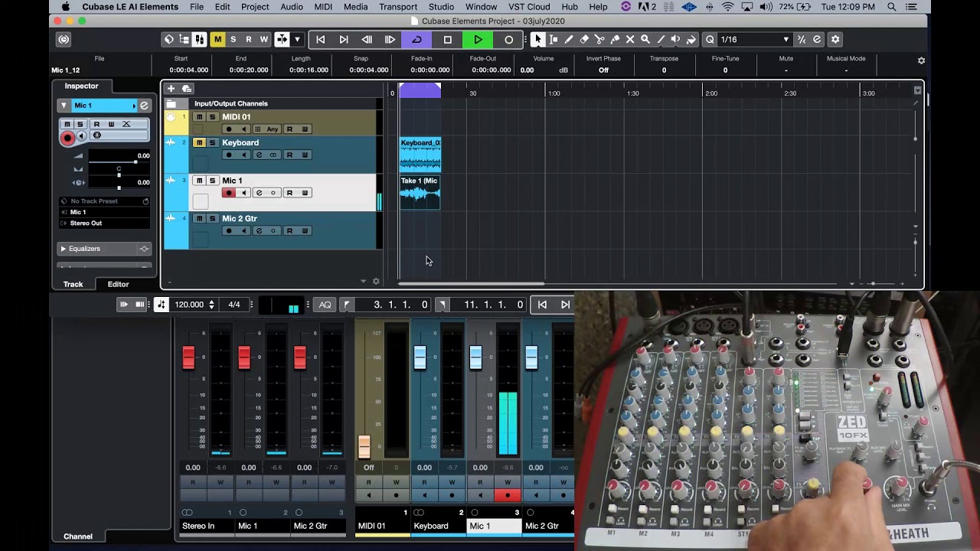Screen dimensions: 980x551
Task: Toggle freeze channel snowflake in Inspector
Action: tap(96, 135)
